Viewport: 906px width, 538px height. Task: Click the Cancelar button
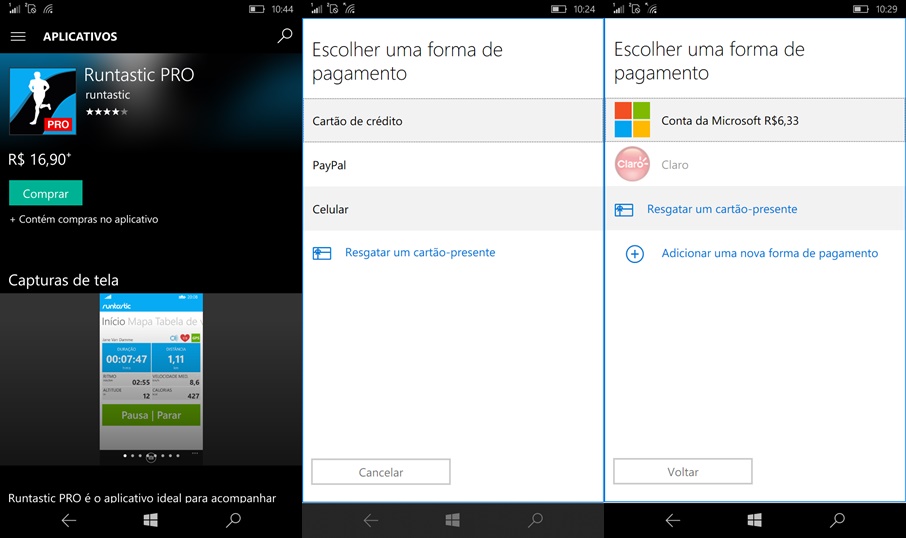381,472
